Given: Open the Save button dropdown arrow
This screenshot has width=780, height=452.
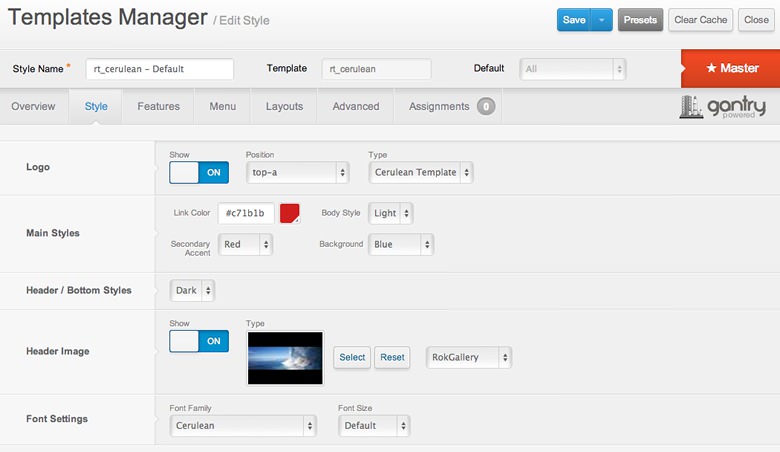Looking at the screenshot, I should [601, 20].
